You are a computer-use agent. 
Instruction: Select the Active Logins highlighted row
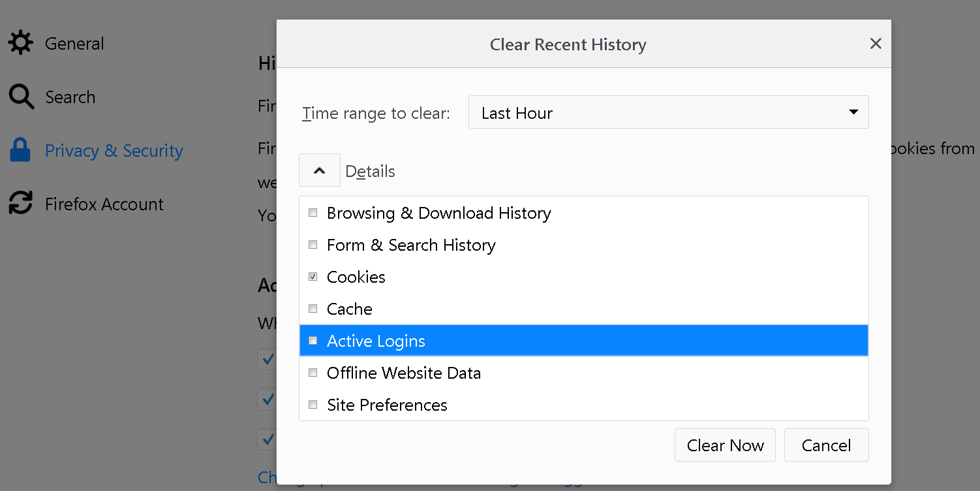coord(584,341)
